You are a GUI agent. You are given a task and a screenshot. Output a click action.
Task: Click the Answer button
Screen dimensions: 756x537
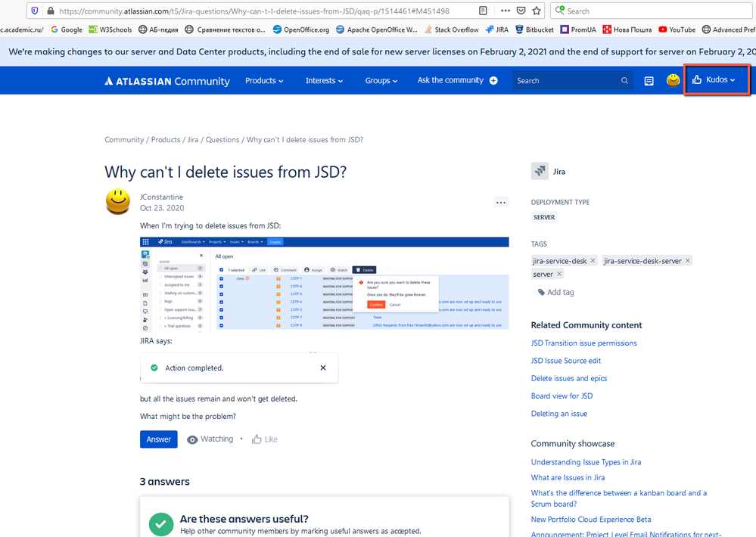(159, 439)
